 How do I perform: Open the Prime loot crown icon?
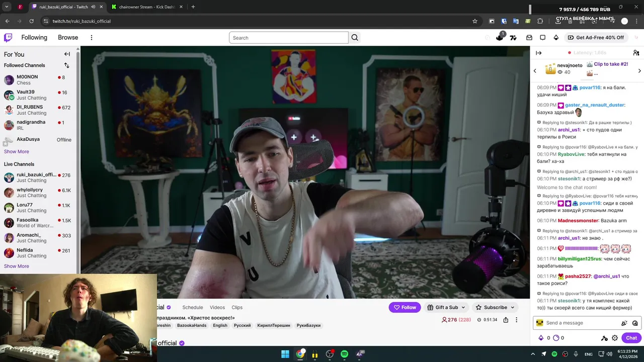tap(500, 37)
